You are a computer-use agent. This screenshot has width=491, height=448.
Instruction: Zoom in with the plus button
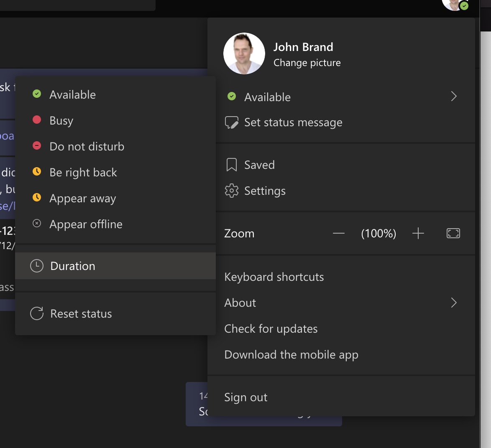(418, 233)
